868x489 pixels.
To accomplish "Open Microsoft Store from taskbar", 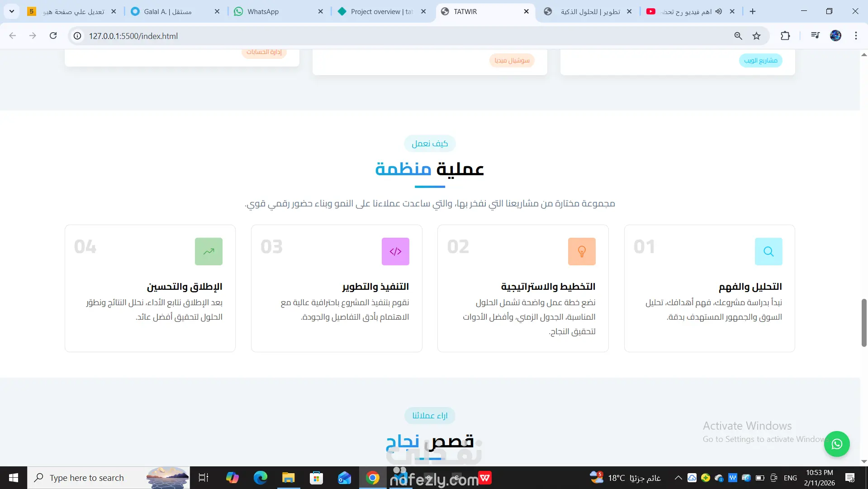I will coord(316,478).
